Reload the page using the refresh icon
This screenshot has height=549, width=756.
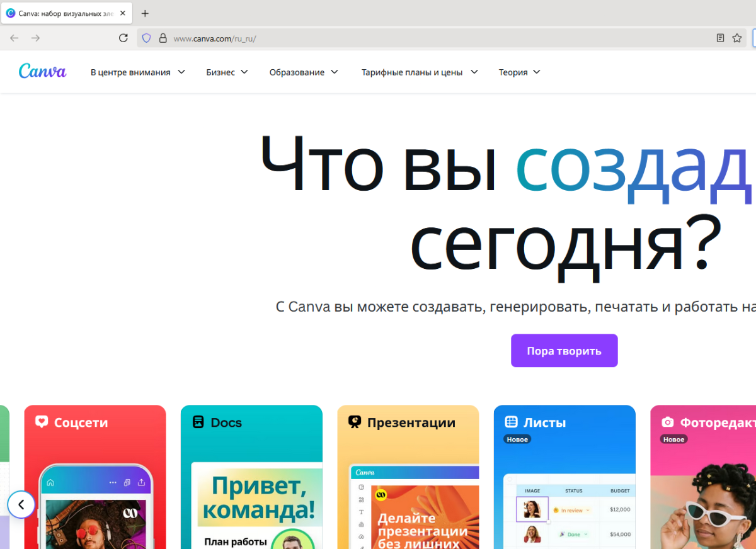(123, 38)
